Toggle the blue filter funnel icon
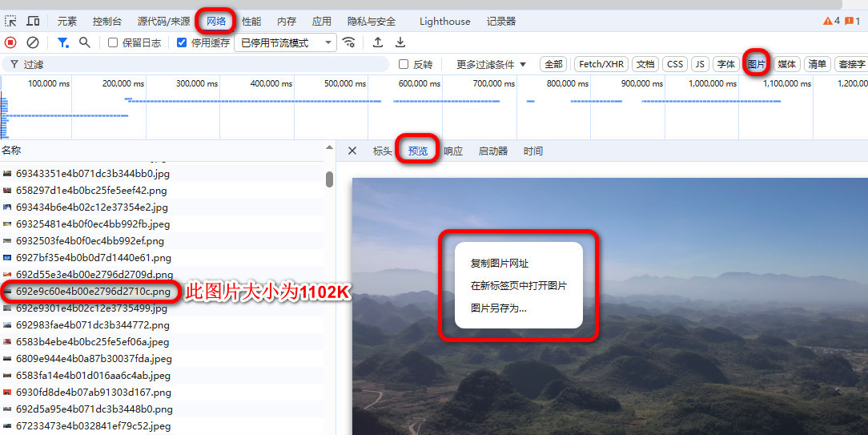 (62, 42)
